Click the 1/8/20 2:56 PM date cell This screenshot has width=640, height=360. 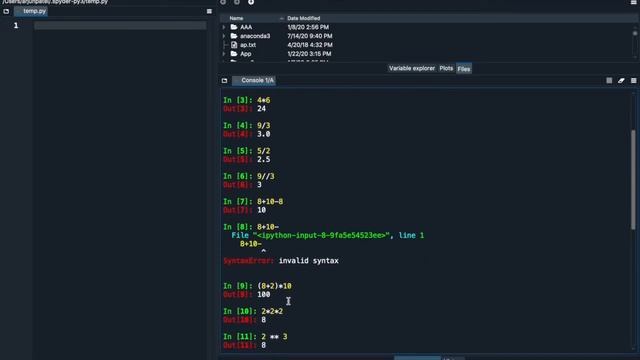(x=308, y=27)
